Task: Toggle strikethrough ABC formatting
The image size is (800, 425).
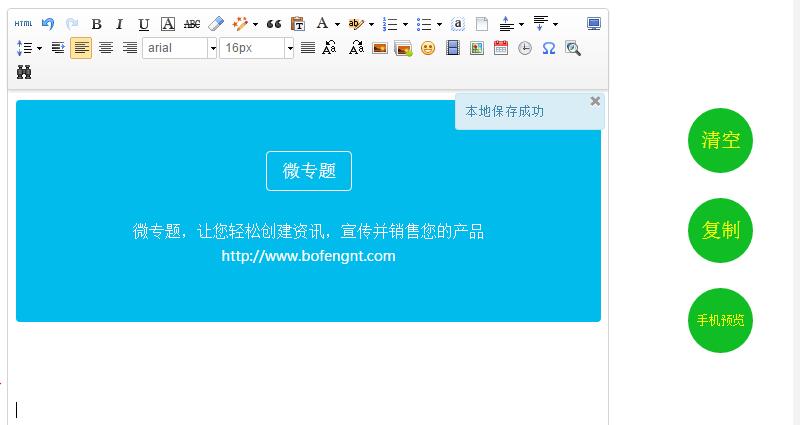Action: point(192,24)
